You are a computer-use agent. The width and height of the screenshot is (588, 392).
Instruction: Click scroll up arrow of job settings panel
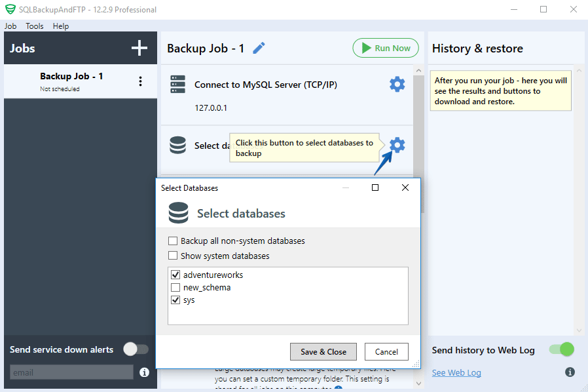[x=418, y=70]
